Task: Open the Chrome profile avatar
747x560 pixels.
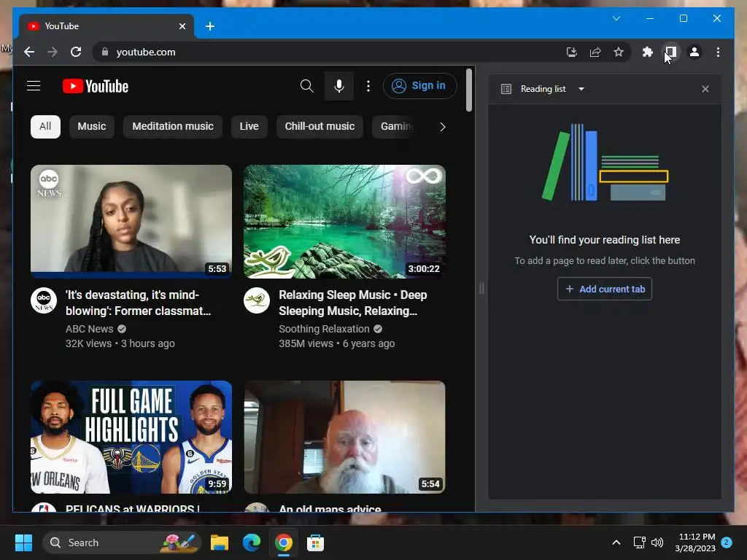Action: [x=694, y=52]
